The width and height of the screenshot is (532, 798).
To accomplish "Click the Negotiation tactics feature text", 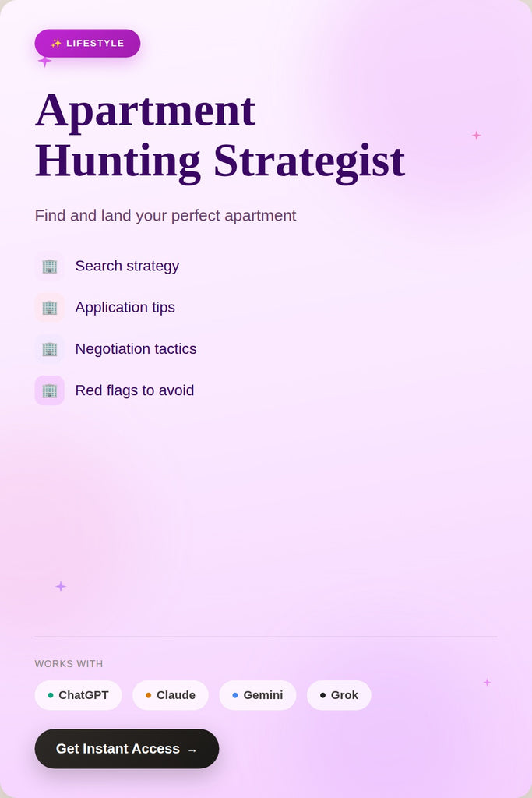I will 136,349.
